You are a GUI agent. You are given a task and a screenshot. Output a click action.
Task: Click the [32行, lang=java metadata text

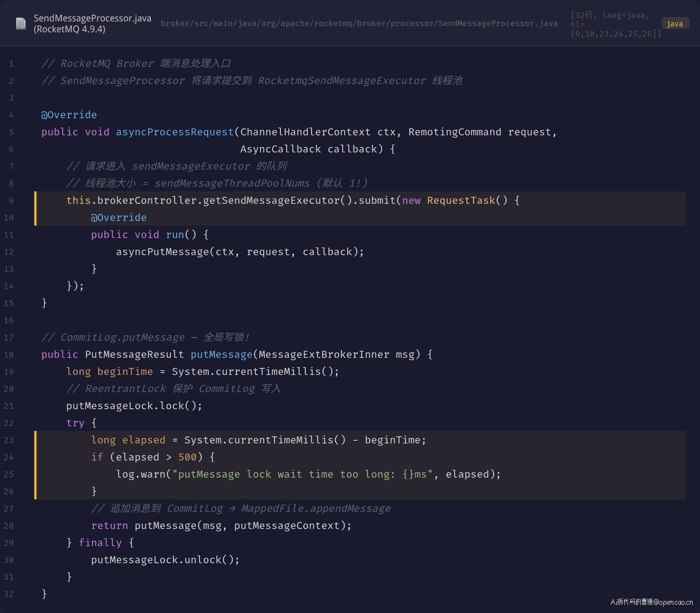pos(616,25)
